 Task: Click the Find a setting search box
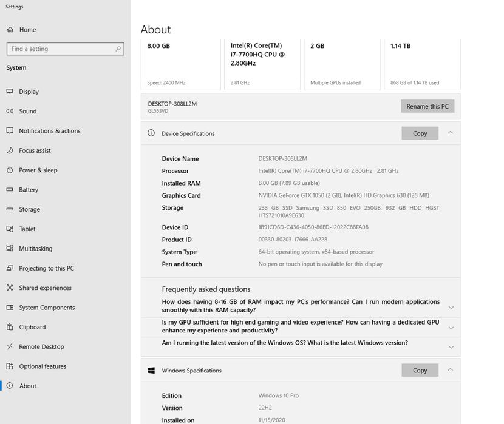tap(65, 49)
